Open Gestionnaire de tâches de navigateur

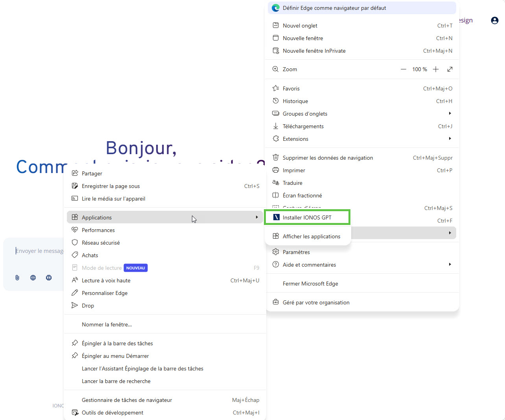[165, 400]
